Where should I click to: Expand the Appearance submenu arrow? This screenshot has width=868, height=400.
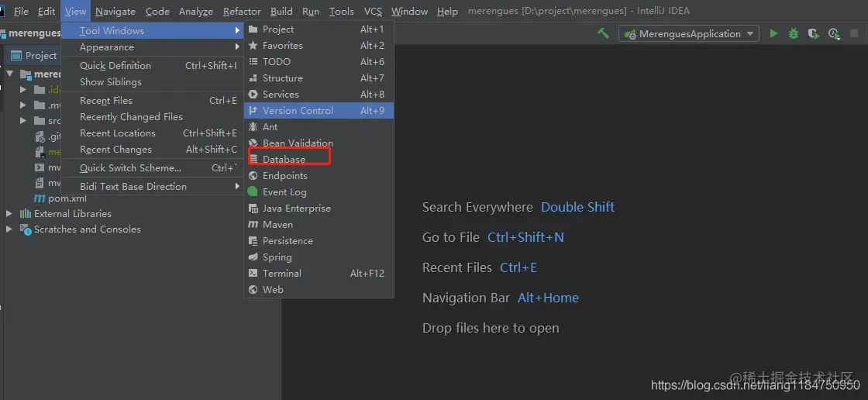(x=237, y=47)
